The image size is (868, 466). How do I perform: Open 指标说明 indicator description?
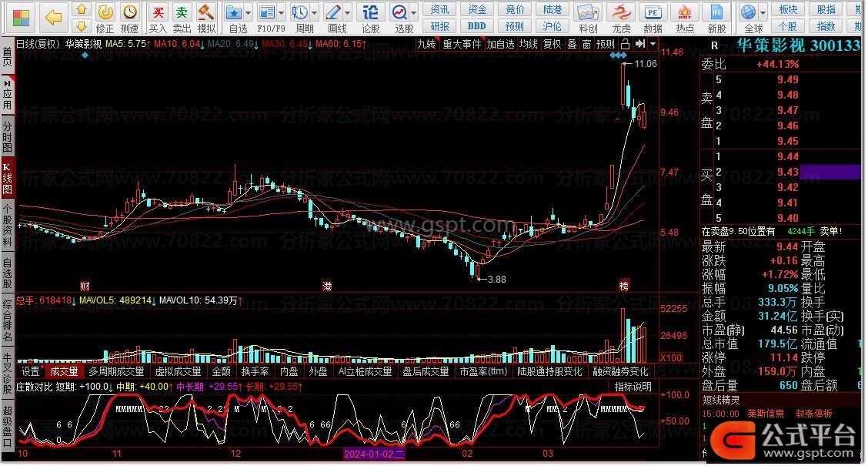coord(633,387)
